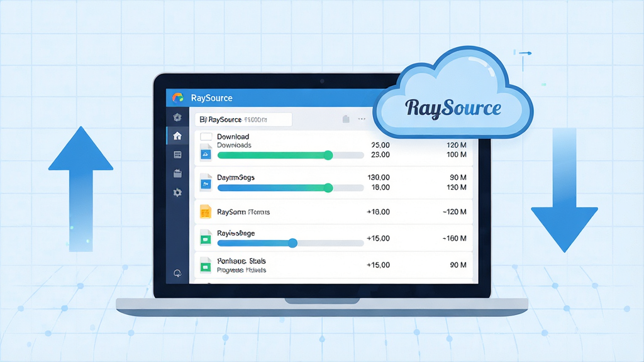The image size is (644, 362).
Task: Click the 130,00 value in DaymSags row
Action: click(x=378, y=177)
